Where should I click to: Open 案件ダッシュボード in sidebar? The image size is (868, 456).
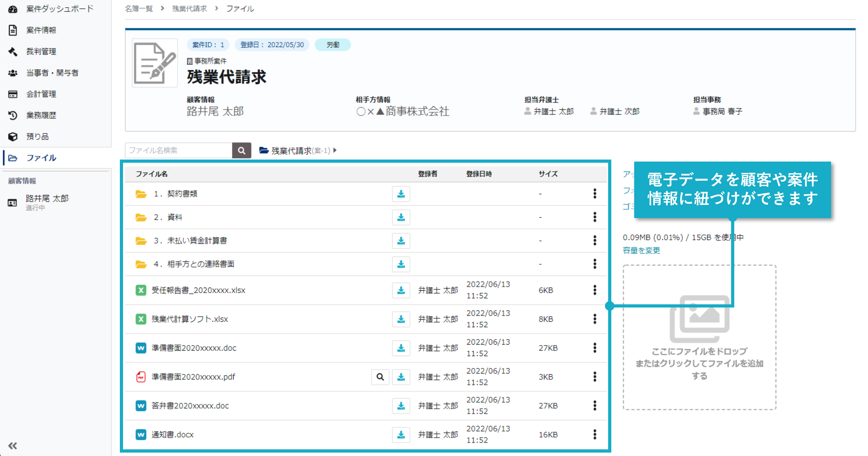pyautogui.click(x=60, y=9)
